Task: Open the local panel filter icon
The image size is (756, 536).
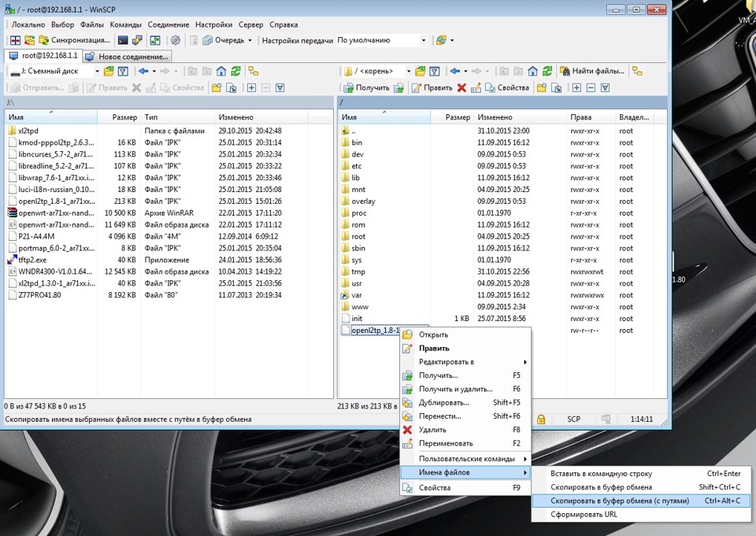Action: (x=123, y=72)
